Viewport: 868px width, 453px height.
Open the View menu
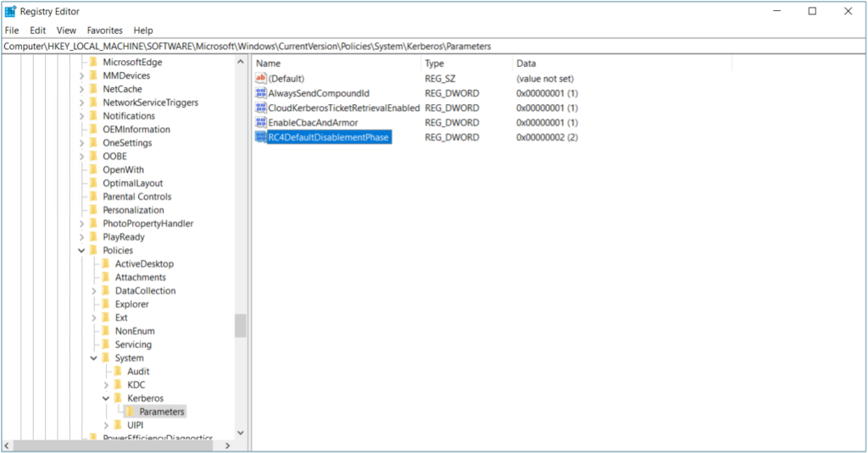(66, 30)
